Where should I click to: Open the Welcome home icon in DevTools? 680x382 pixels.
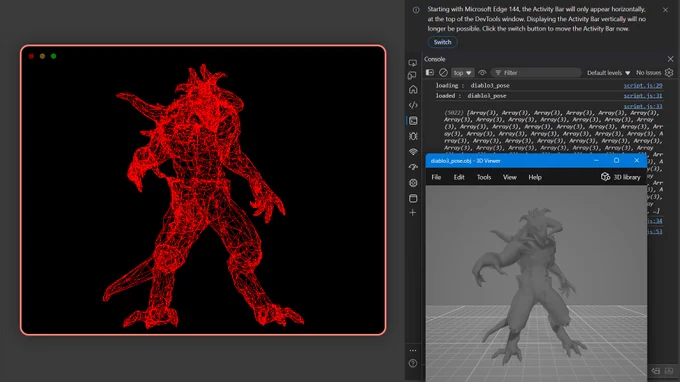tap(413, 90)
